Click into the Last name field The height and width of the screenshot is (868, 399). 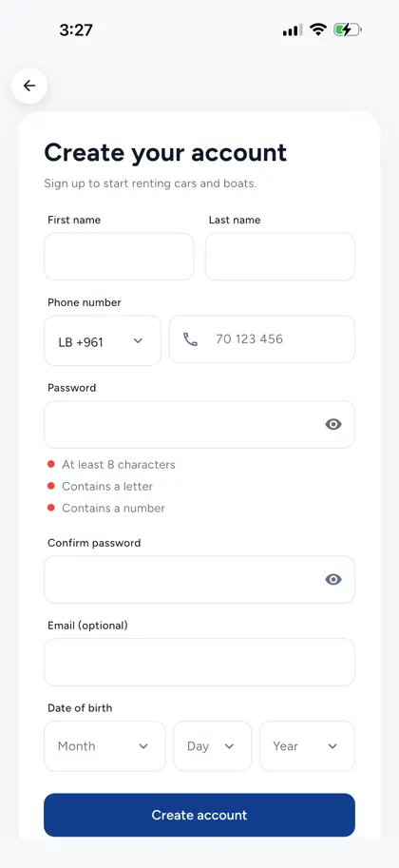coord(280,257)
